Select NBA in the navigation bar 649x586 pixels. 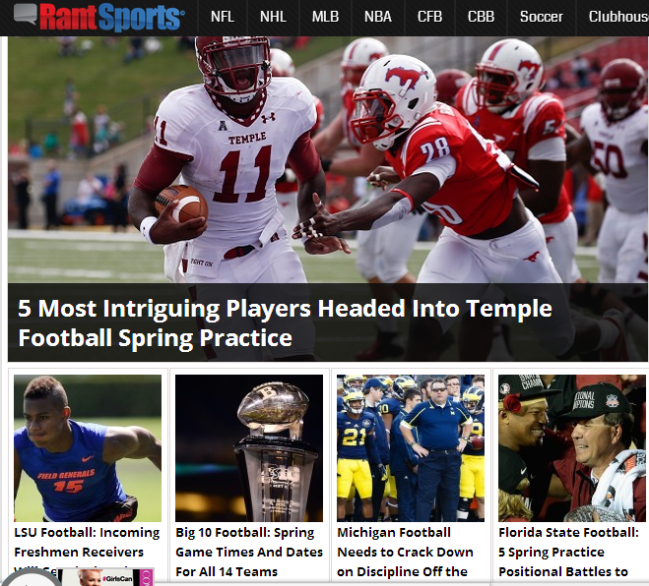(377, 17)
